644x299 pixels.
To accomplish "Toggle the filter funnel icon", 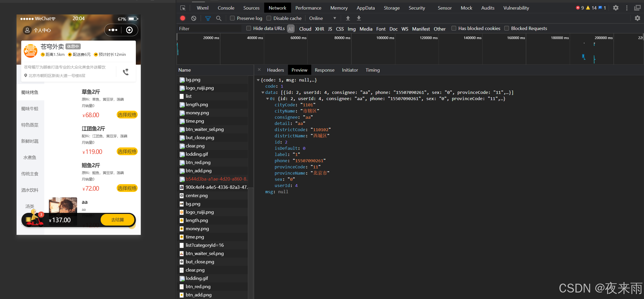I will coord(208,18).
